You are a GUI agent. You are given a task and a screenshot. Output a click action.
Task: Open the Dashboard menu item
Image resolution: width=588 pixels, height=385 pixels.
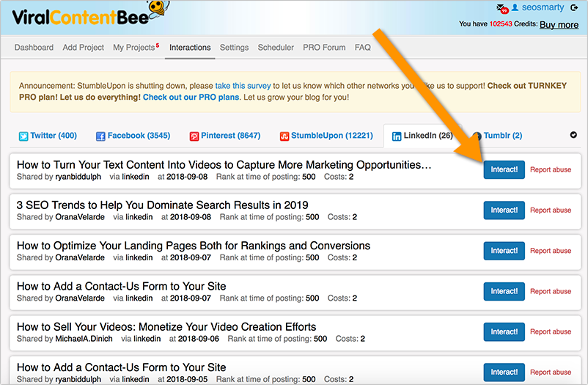click(34, 48)
